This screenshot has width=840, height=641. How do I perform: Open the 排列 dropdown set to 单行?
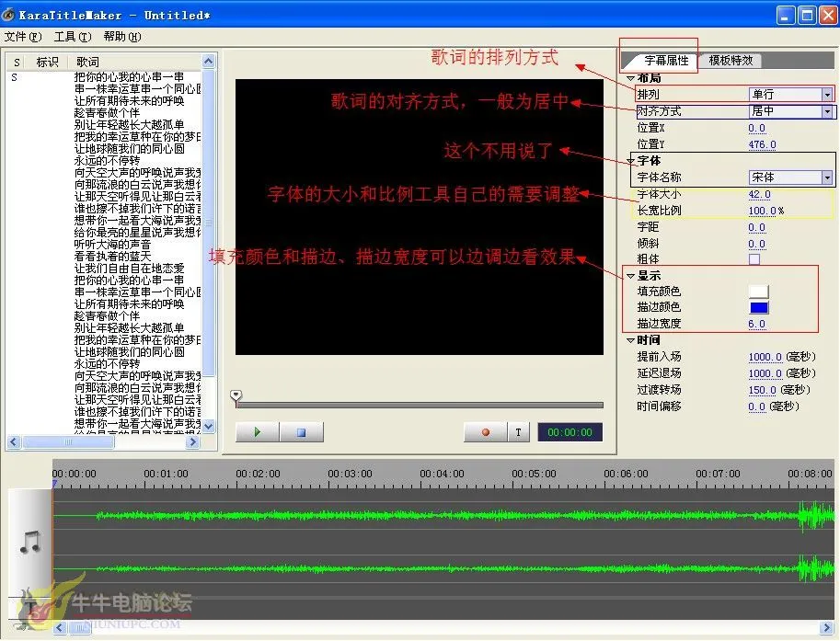pyautogui.click(x=826, y=95)
